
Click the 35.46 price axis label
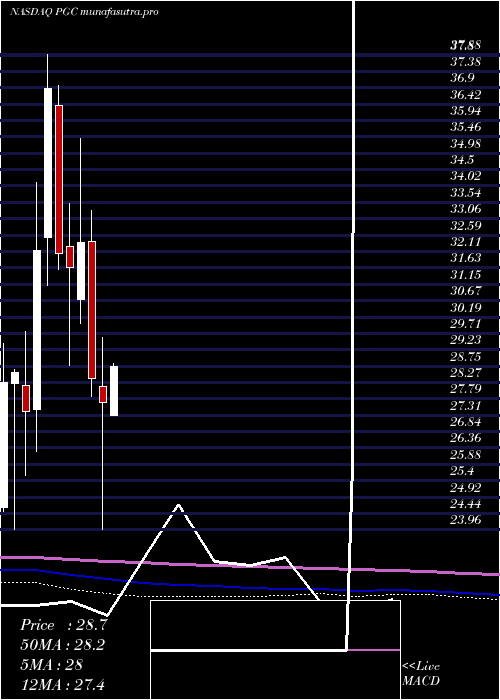pos(465,127)
